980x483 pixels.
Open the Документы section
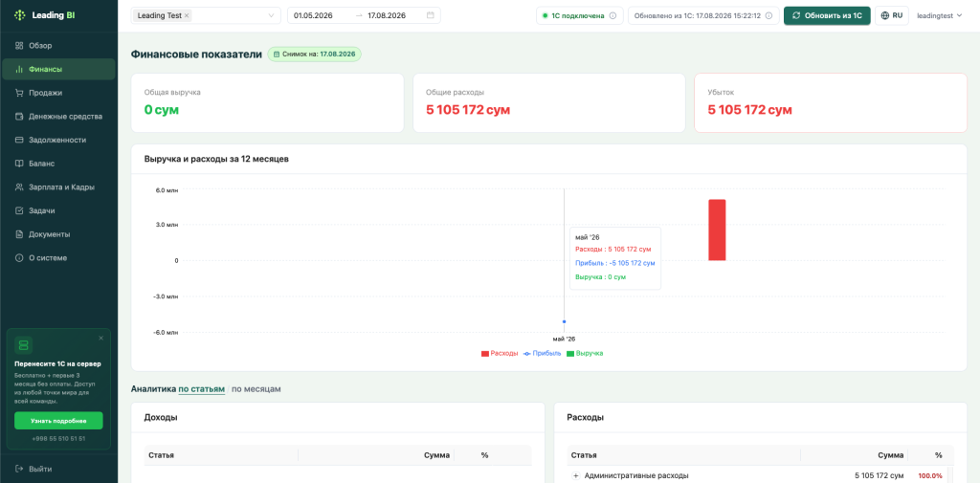(58, 234)
